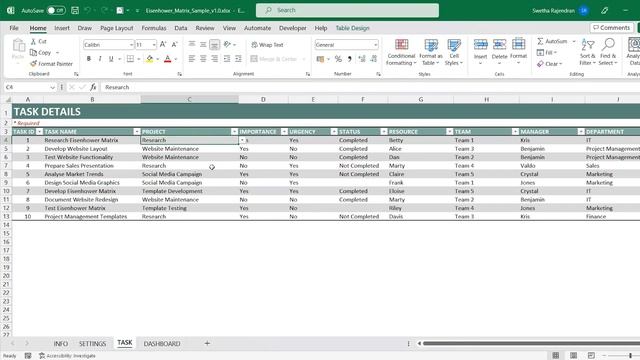Viewport: 640px width, 360px height.
Task: Increase indent icon
Action: 238,59
